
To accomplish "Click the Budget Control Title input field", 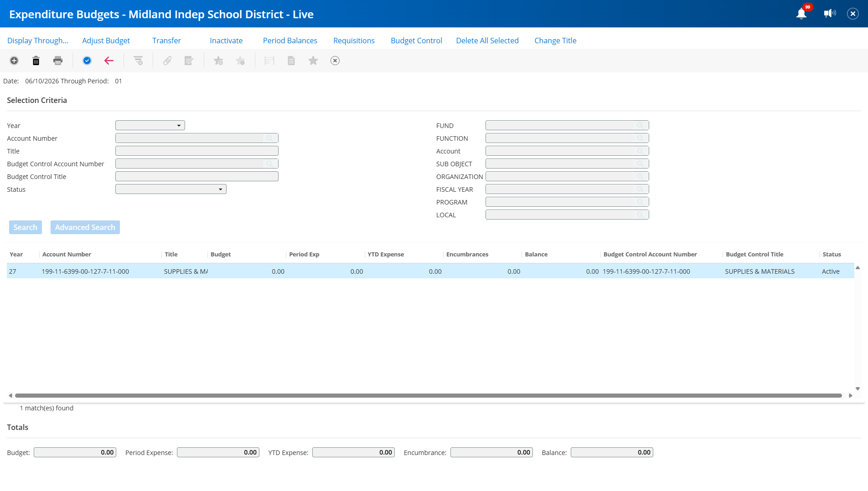I will (x=197, y=176).
